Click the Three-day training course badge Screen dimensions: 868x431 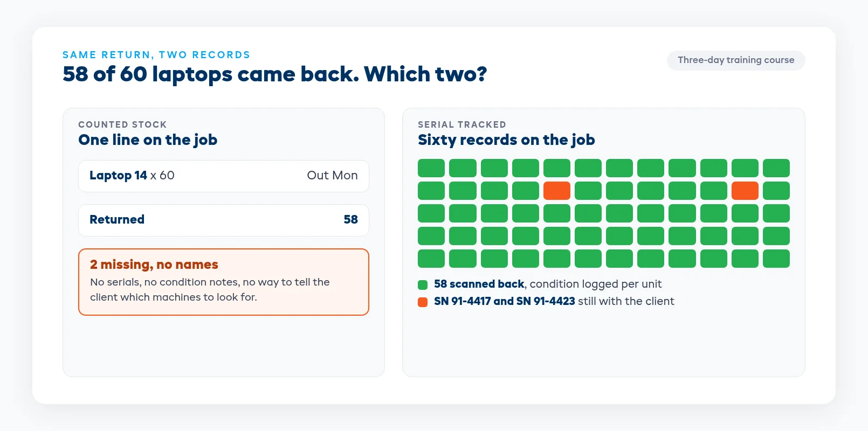(736, 60)
